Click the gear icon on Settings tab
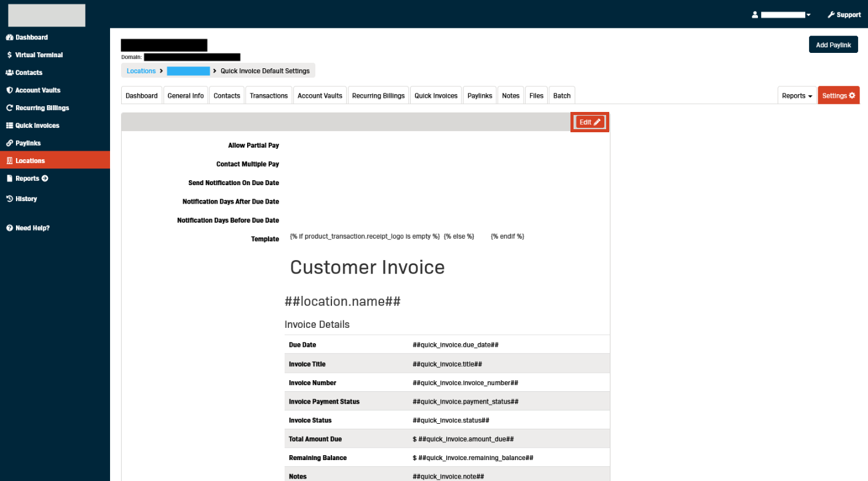The image size is (868, 481). click(852, 96)
